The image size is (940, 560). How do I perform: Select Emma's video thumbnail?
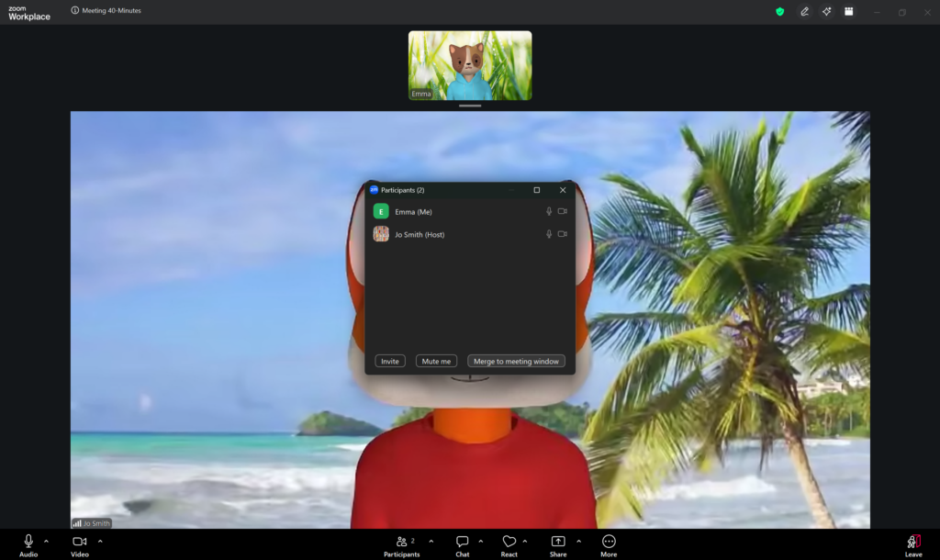[470, 65]
